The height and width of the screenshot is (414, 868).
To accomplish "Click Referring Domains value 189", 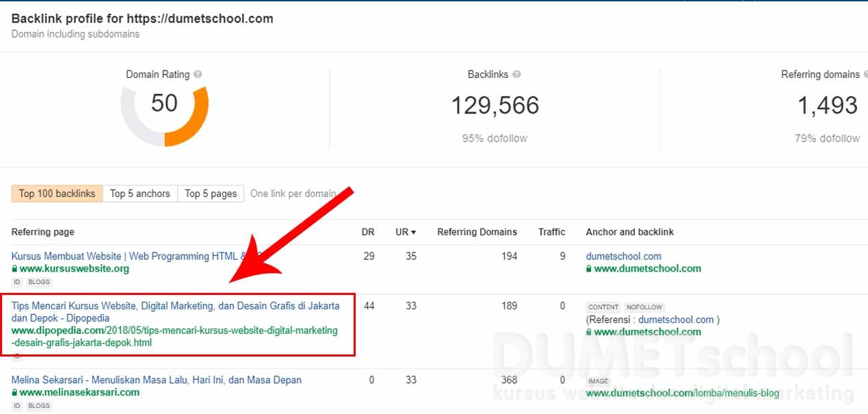I will [509, 306].
